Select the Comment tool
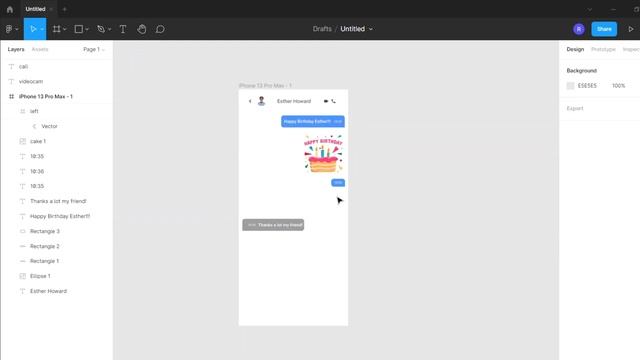Image resolution: width=640 pixels, height=360 pixels. coord(160,29)
